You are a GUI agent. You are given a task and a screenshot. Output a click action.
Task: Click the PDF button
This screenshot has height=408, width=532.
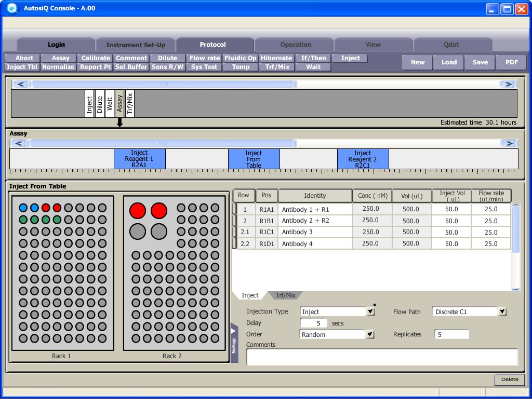pyautogui.click(x=512, y=62)
